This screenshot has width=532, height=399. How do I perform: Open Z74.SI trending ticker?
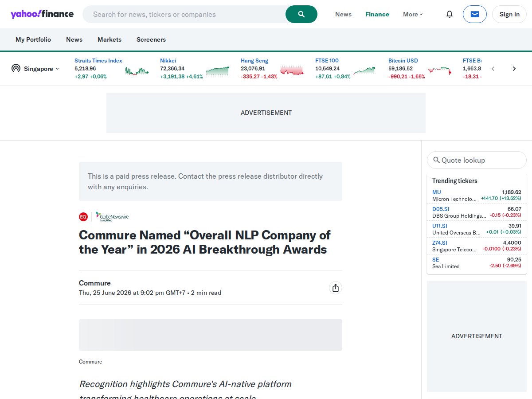point(440,243)
